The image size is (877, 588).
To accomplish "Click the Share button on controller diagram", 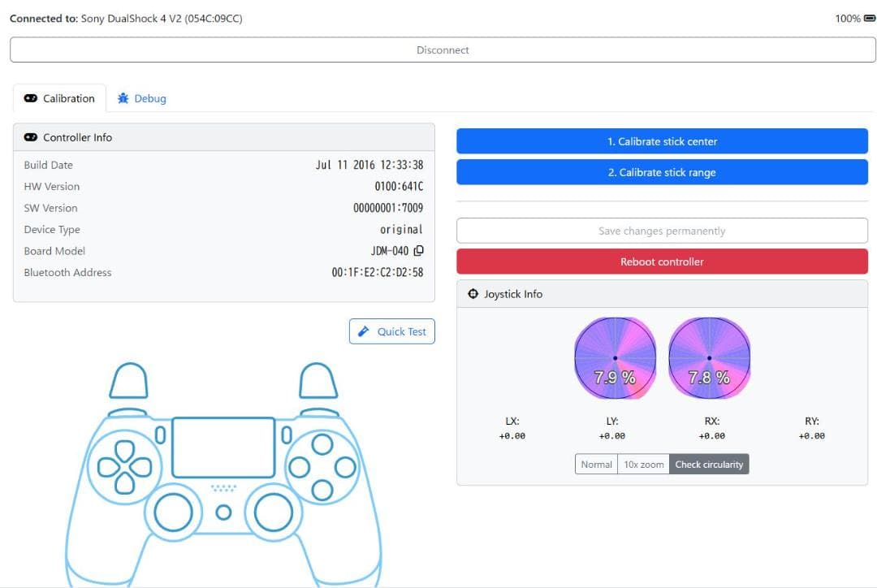I will tap(161, 435).
